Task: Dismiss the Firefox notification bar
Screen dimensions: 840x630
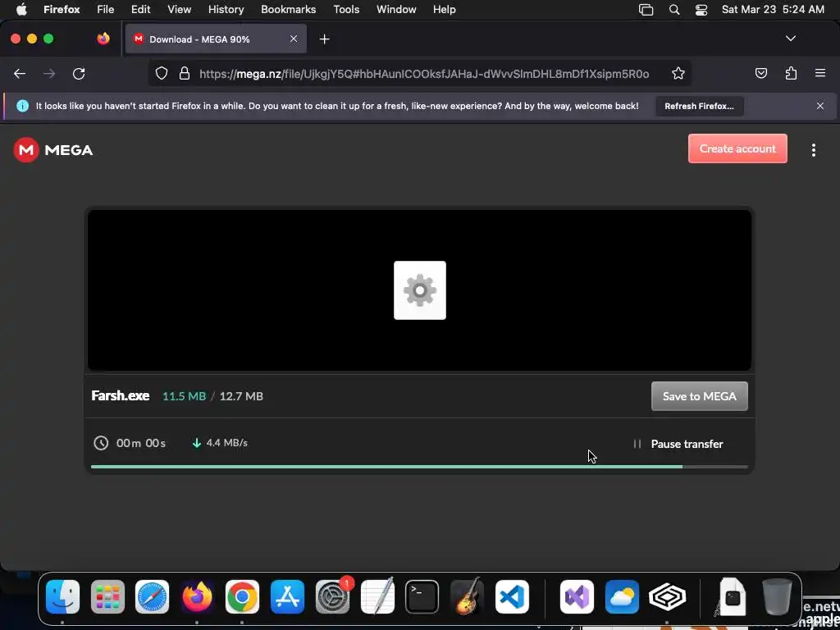Action: click(820, 106)
